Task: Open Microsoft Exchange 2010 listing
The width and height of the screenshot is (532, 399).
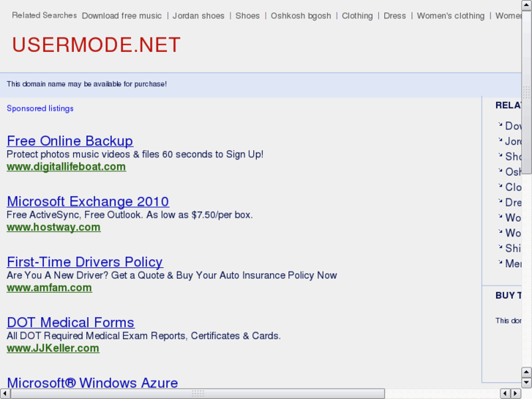Action: tap(88, 201)
